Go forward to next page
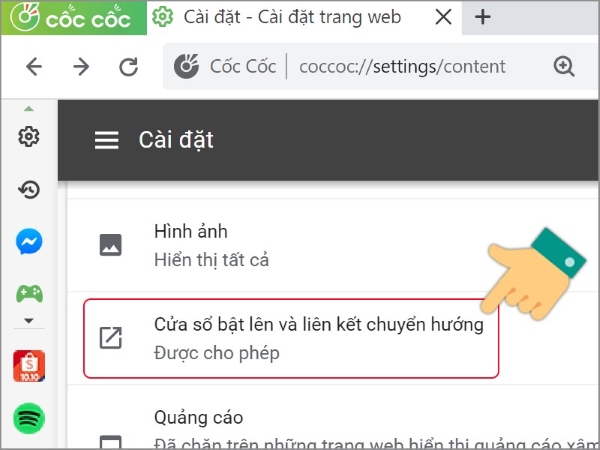Screen dimensions: 600x450 pos(81,67)
